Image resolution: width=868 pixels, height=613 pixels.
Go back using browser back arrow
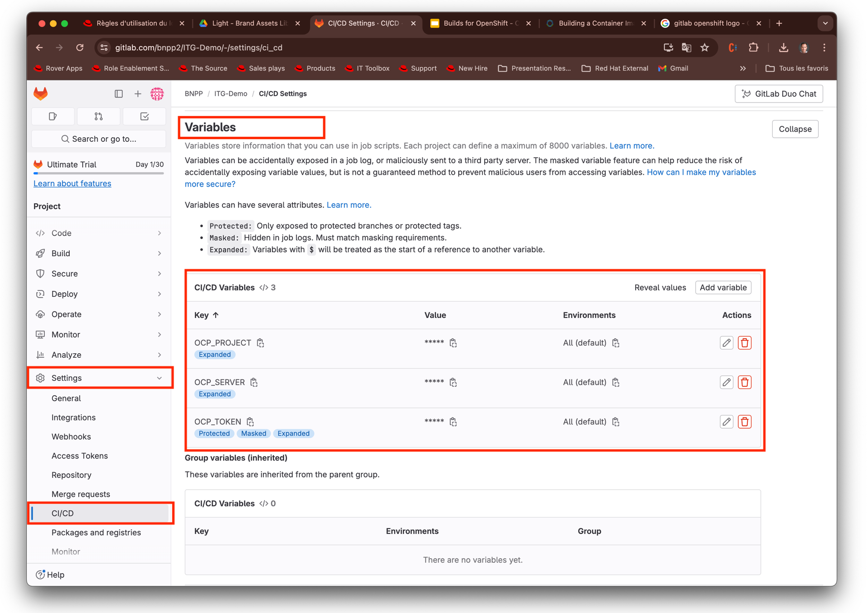[40, 47]
